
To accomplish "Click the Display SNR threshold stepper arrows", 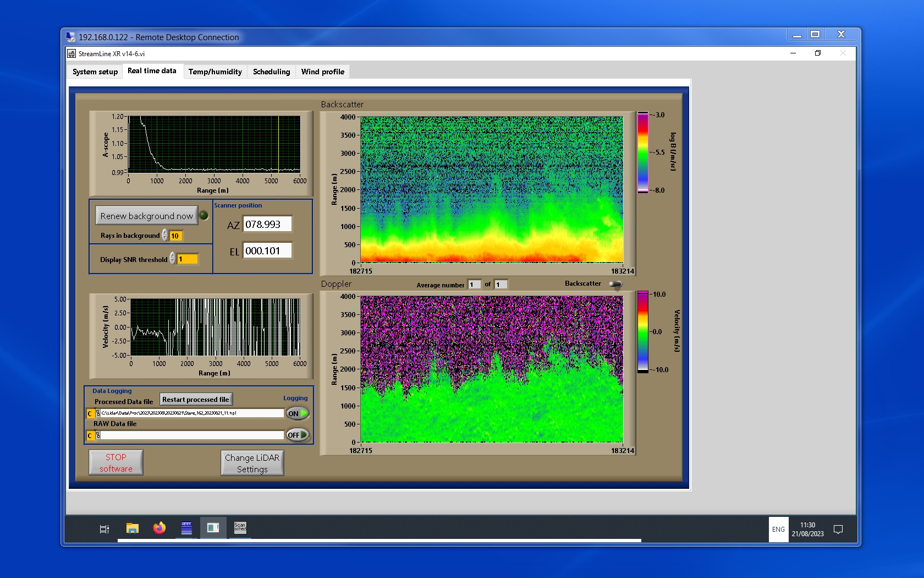I will [173, 259].
